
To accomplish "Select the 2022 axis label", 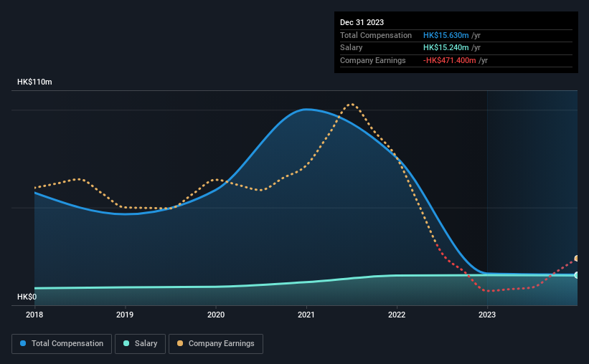I will pos(397,315).
